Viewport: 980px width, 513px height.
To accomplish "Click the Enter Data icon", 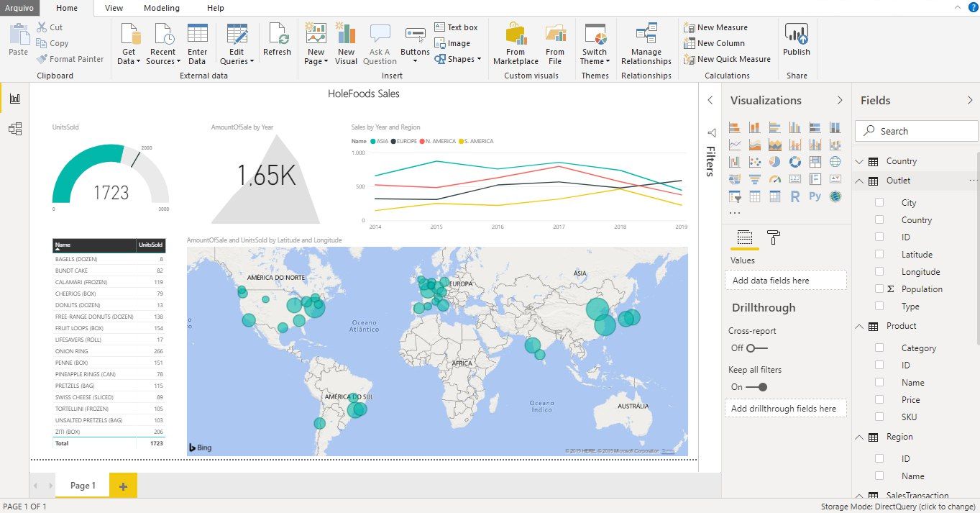I will [x=197, y=45].
